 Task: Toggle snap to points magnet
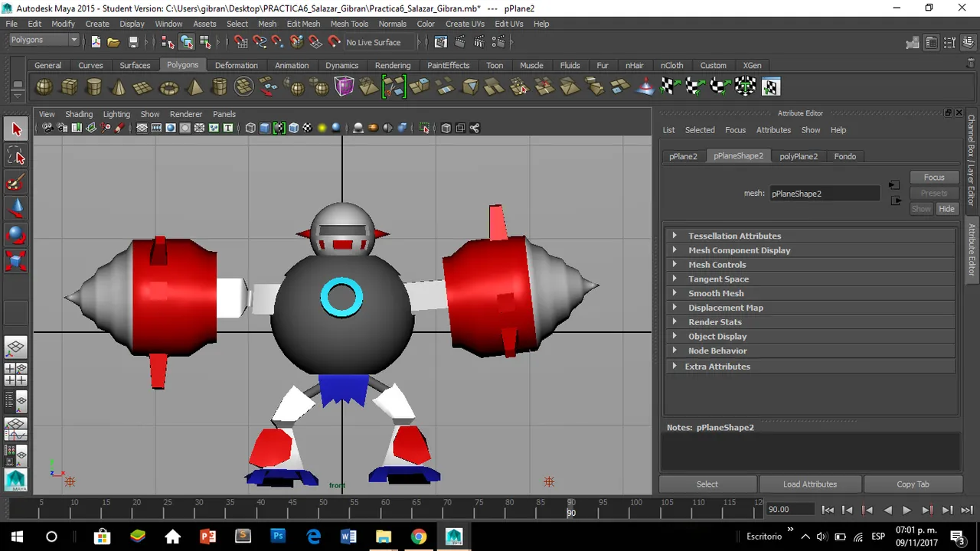(x=278, y=42)
